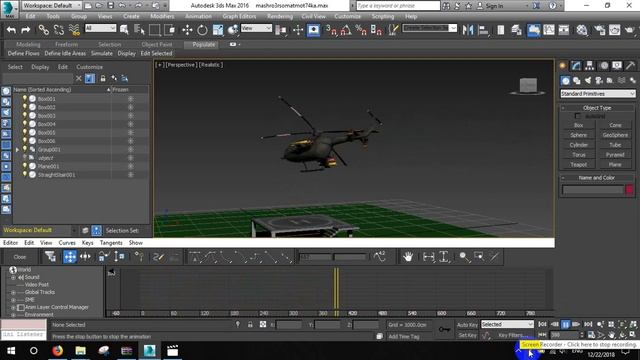640x360 pixels.
Task: Open the Standard Primitives dropdown
Action: click(598, 94)
